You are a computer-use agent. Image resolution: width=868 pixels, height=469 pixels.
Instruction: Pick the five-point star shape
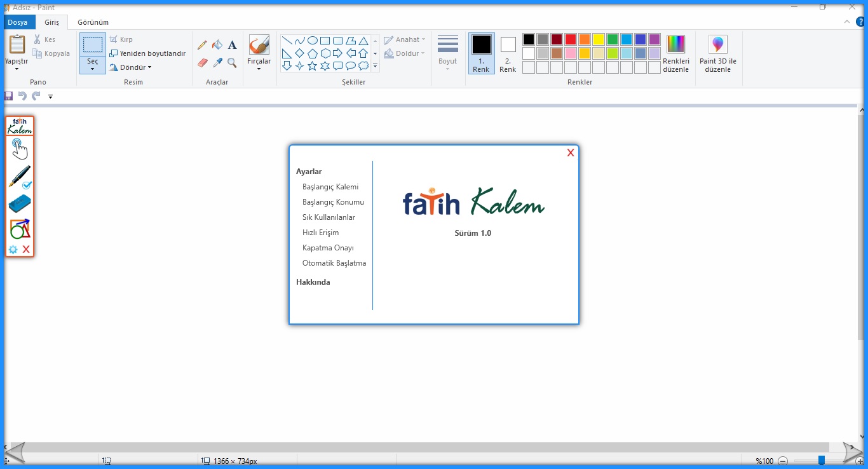point(313,65)
